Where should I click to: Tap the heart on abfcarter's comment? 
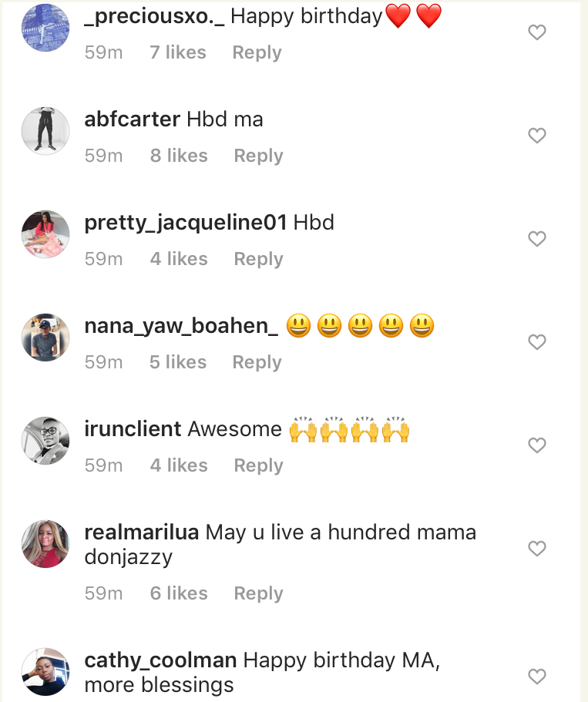[x=536, y=136]
